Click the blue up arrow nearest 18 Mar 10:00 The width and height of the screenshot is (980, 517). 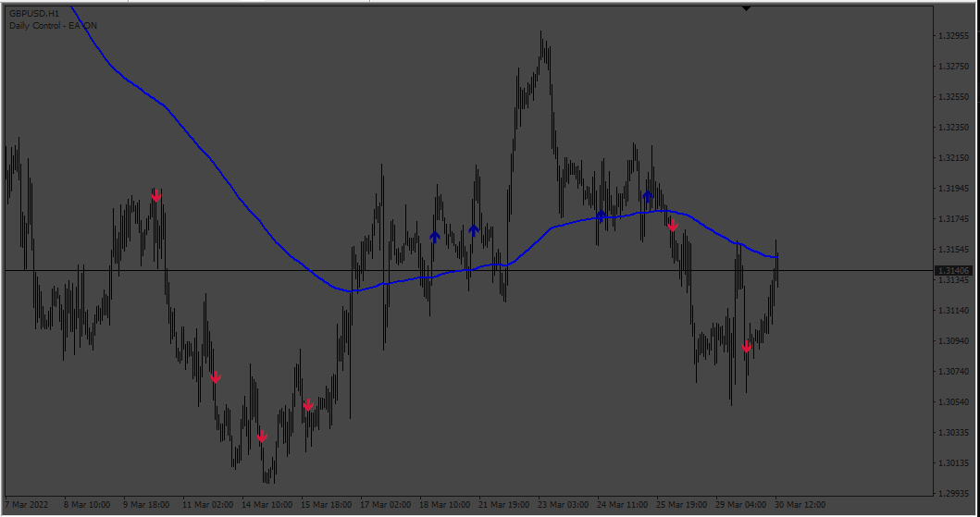[435, 237]
